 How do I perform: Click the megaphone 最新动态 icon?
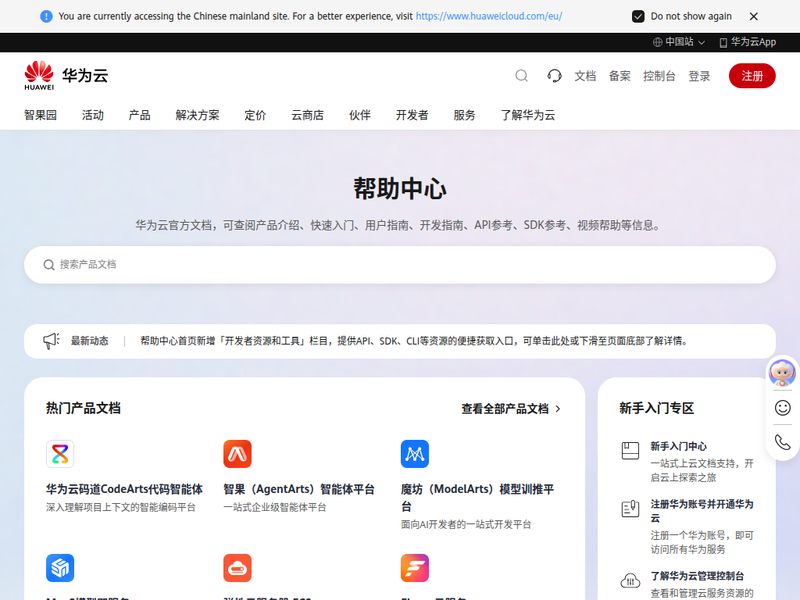pos(51,341)
